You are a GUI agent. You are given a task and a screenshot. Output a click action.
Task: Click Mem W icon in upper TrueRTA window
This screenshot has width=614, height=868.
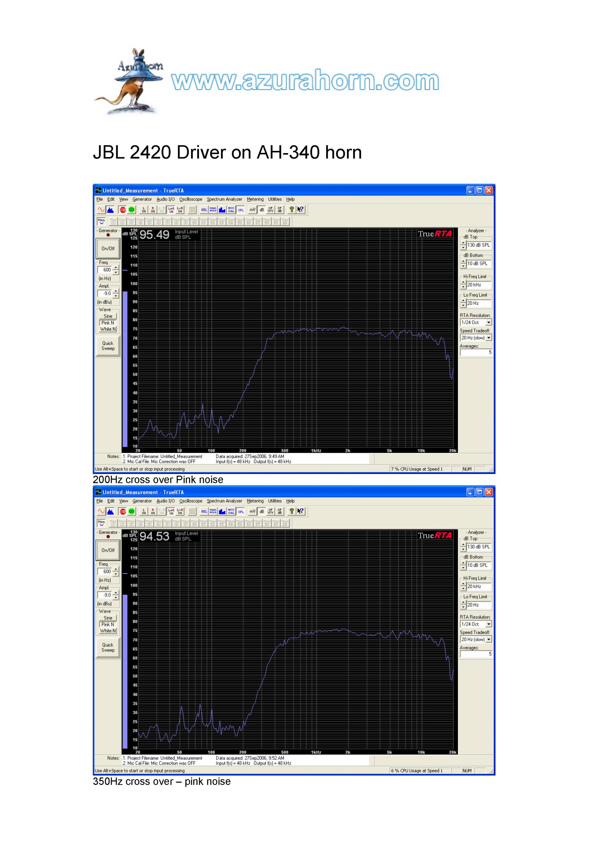tap(101, 221)
